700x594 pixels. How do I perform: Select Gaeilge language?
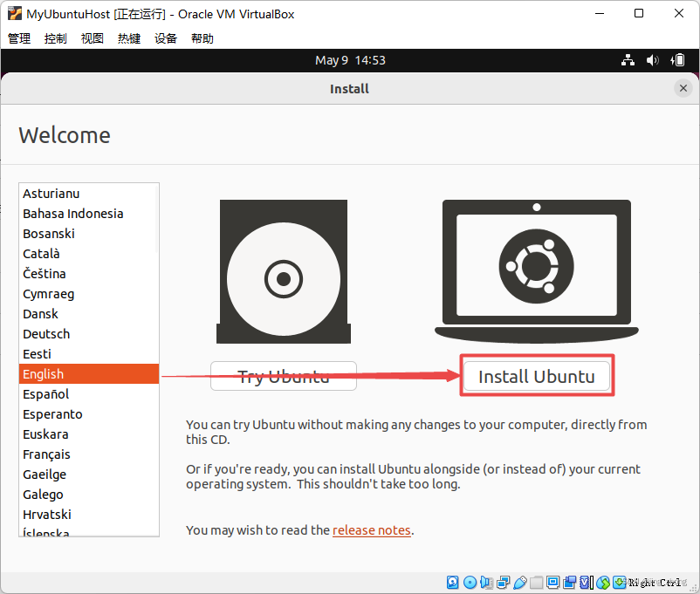[x=89, y=475]
